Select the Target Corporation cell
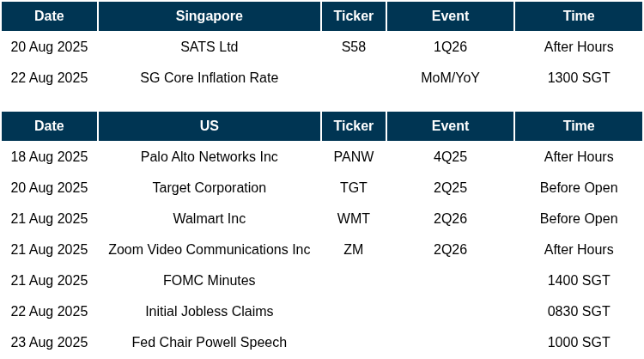The image size is (644, 359). tap(209, 188)
